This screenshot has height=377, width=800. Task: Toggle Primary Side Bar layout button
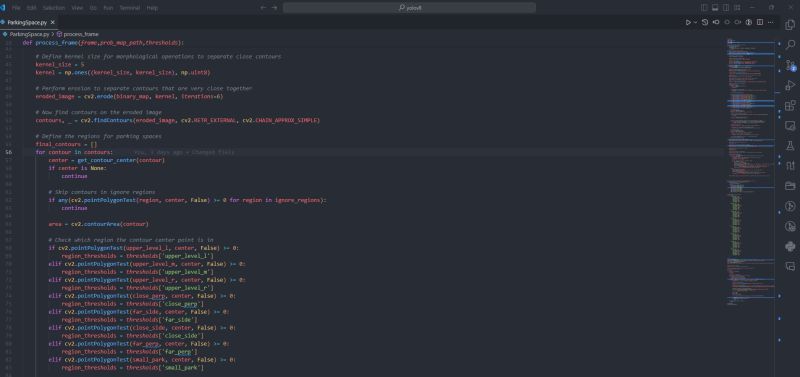pos(705,8)
